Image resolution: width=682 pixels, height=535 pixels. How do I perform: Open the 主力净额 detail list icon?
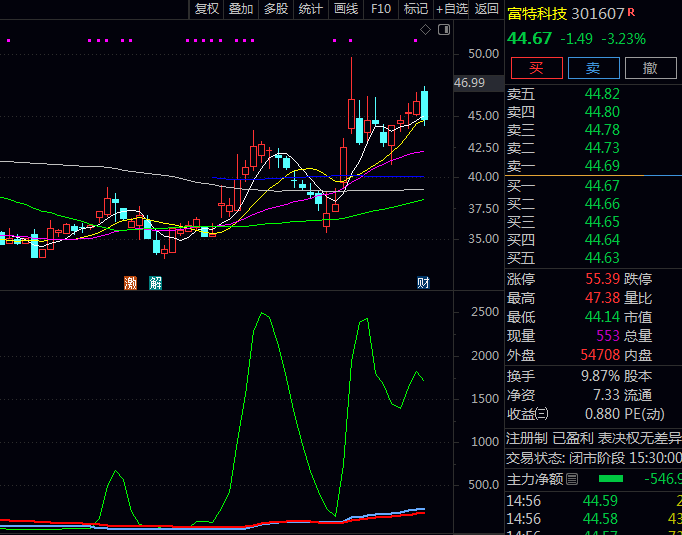pos(572,480)
